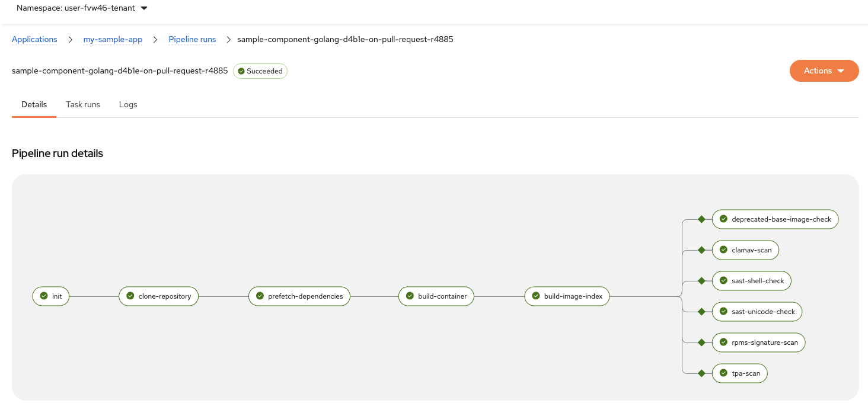
Task: Click diamond connector before tpa-scan
Action: [x=701, y=373]
